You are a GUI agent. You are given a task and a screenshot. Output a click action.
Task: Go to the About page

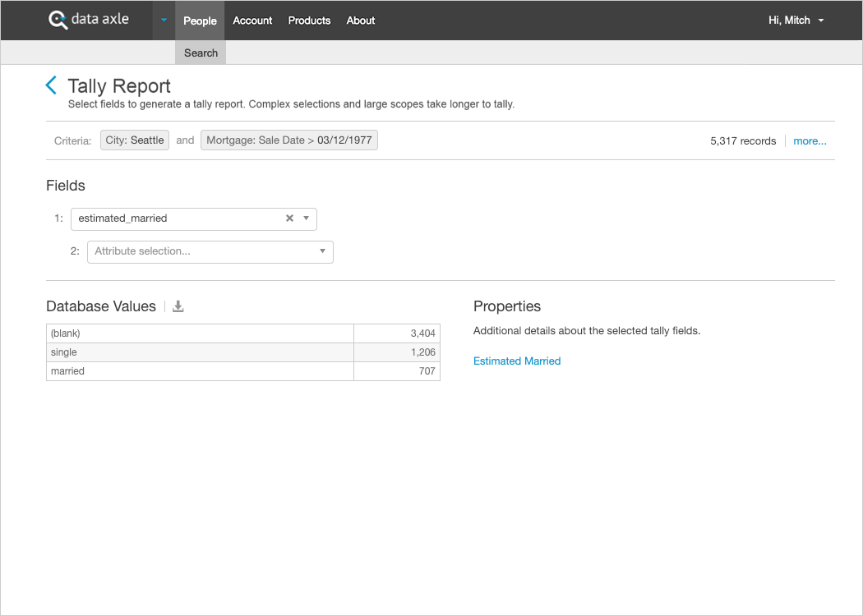pos(361,21)
